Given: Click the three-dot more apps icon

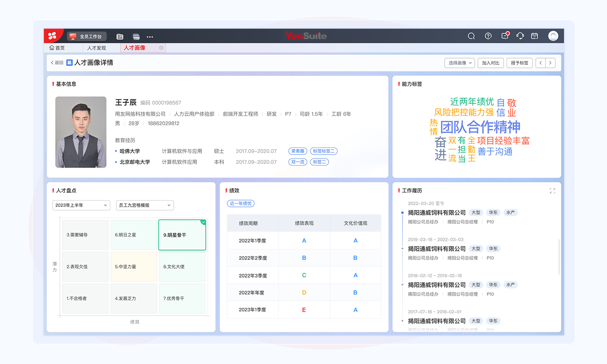Looking at the screenshot, I should pyautogui.click(x=150, y=37).
